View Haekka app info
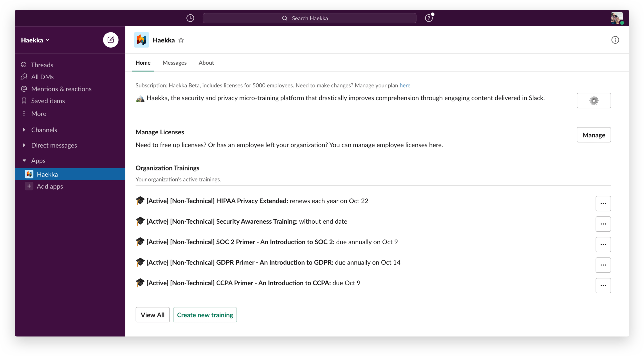 (x=615, y=40)
